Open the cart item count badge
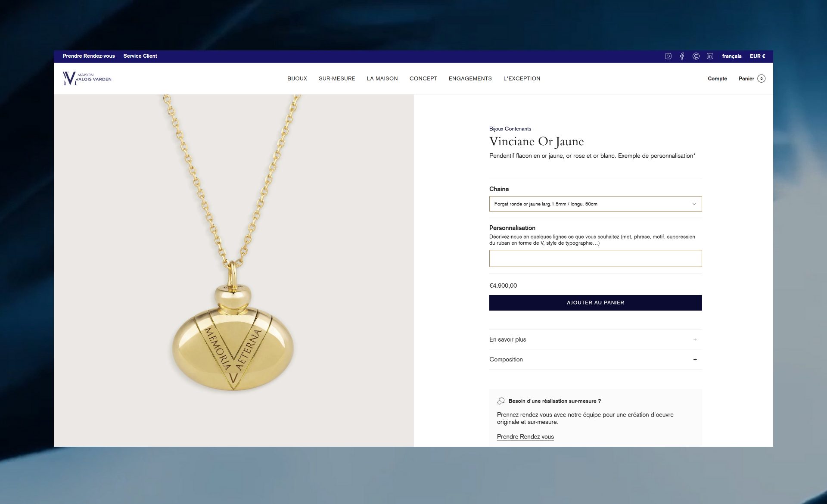The height and width of the screenshot is (504, 827). click(x=761, y=78)
